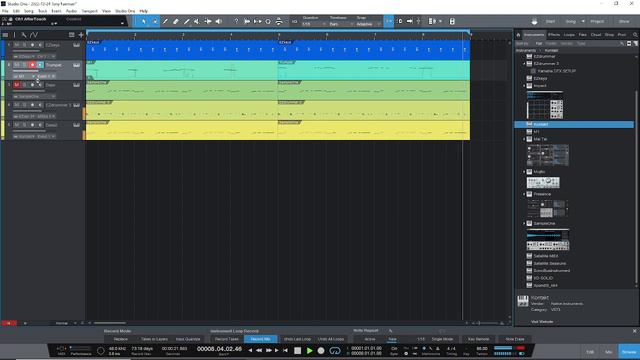Select the Range tool

(155, 21)
